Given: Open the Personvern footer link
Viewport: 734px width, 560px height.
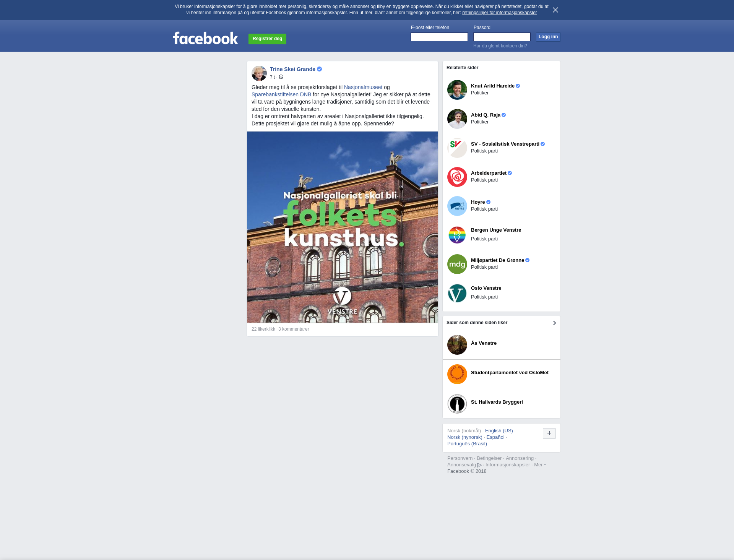Looking at the screenshot, I should (460, 458).
